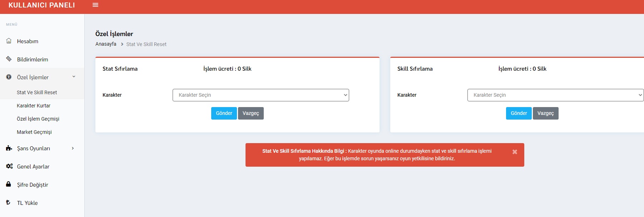The height and width of the screenshot is (217, 644).
Task: Click the home icon beside Hesabım
Action: point(9,41)
